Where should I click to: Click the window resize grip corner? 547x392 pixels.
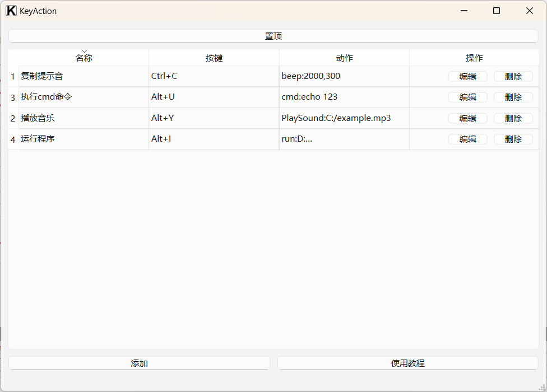tap(542, 387)
